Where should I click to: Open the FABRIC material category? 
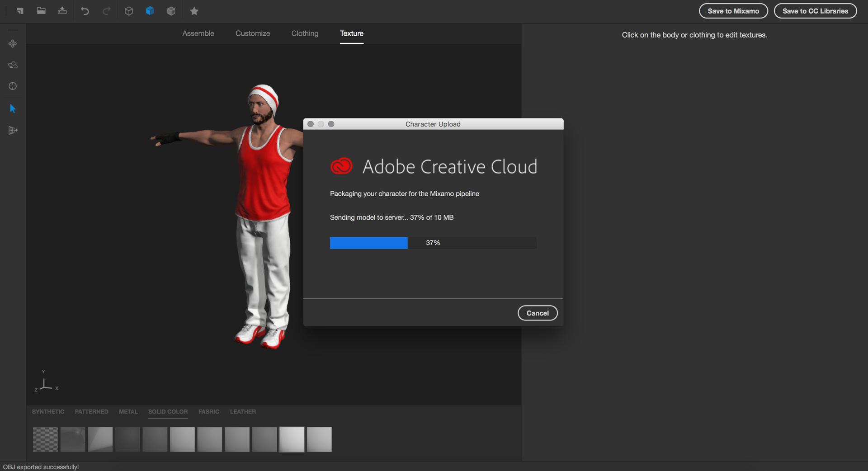[x=209, y=412]
